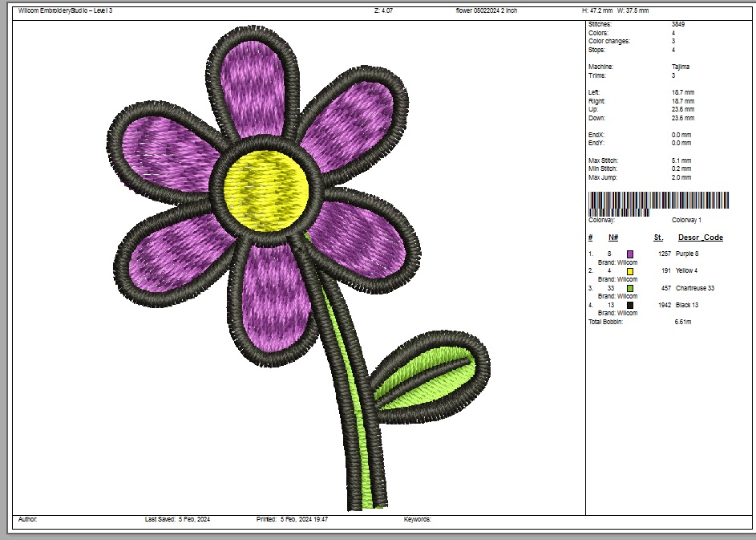Click the Purple 8 color swatch

[x=630, y=254]
